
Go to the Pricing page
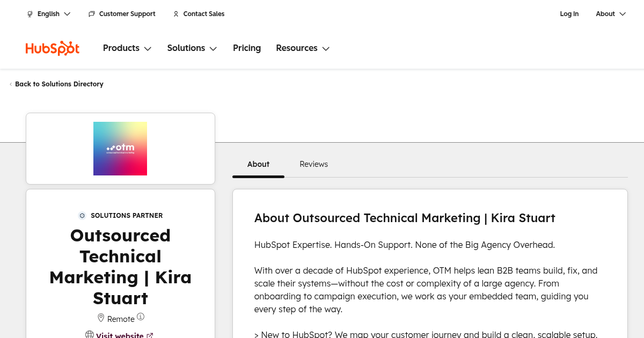[x=247, y=48]
